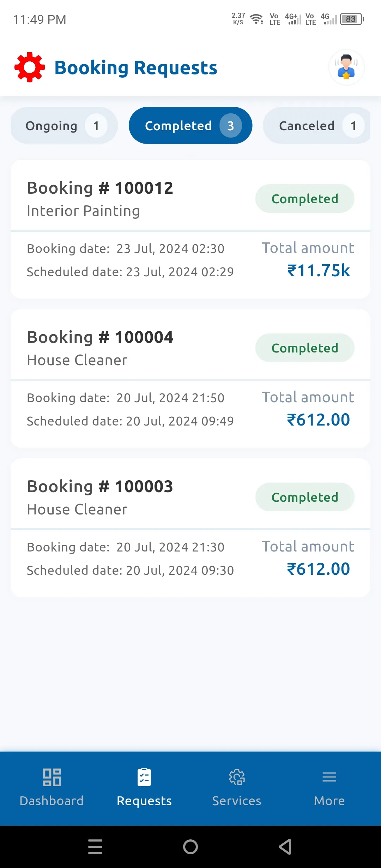
Task: Tap Completed badge on booking 100012
Action: (x=305, y=199)
